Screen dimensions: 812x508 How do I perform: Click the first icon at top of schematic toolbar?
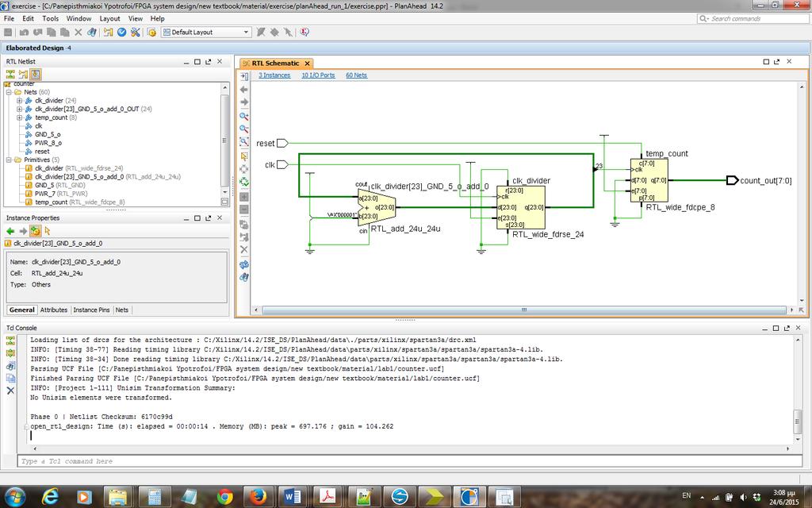point(244,76)
